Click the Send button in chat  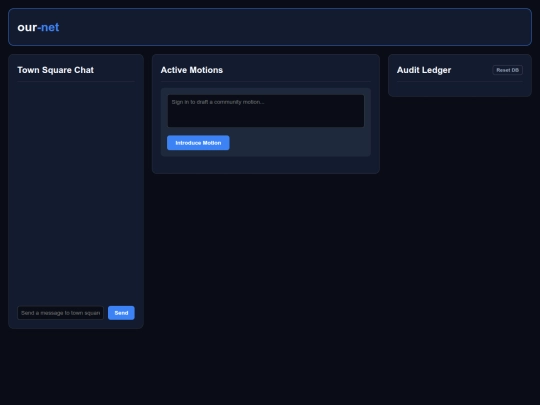(121, 313)
